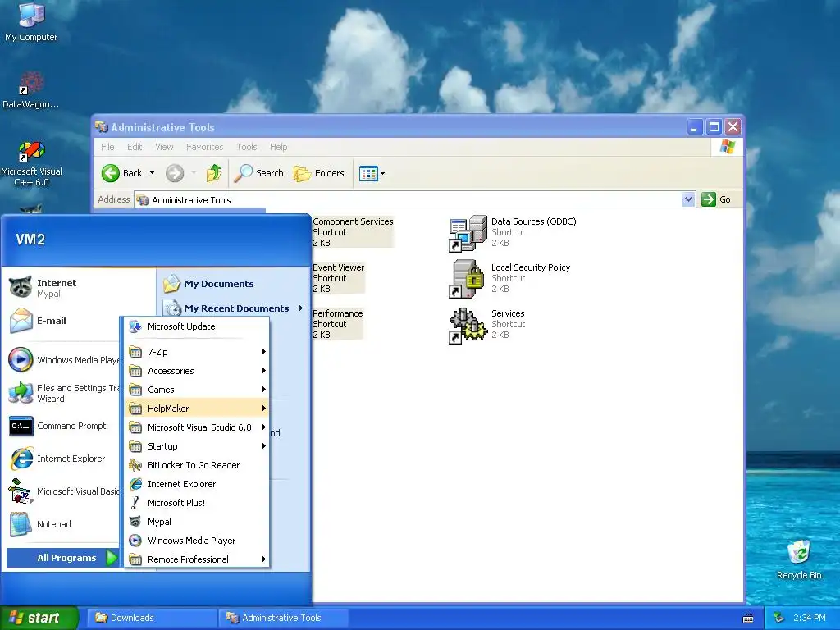Expand the HelpMaker submenu
Screen dimensions: 840x630
coord(197,409)
